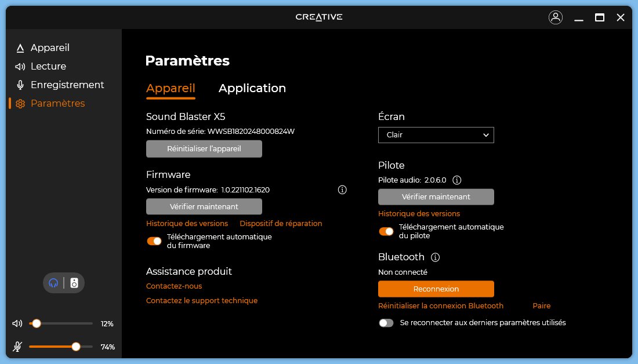Viewport: 638px width, 364px height.
Task: Open Lecture in the sidebar
Action: point(48,66)
